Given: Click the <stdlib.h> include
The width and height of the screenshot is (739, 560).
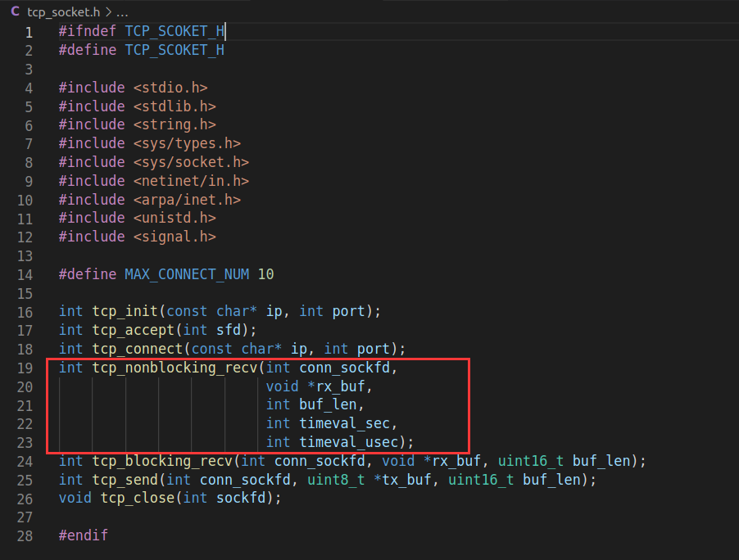Looking at the screenshot, I should coord(175,106).
